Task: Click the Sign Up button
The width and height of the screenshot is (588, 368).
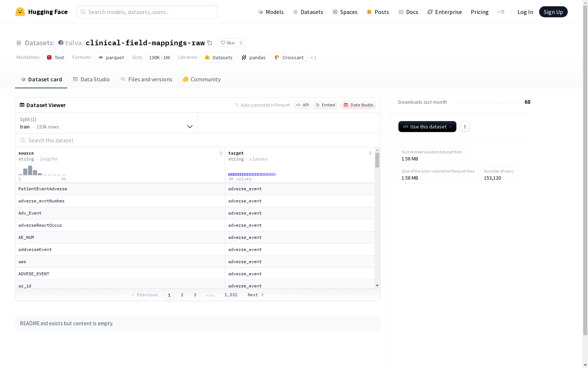Action: tap(553, 12)
